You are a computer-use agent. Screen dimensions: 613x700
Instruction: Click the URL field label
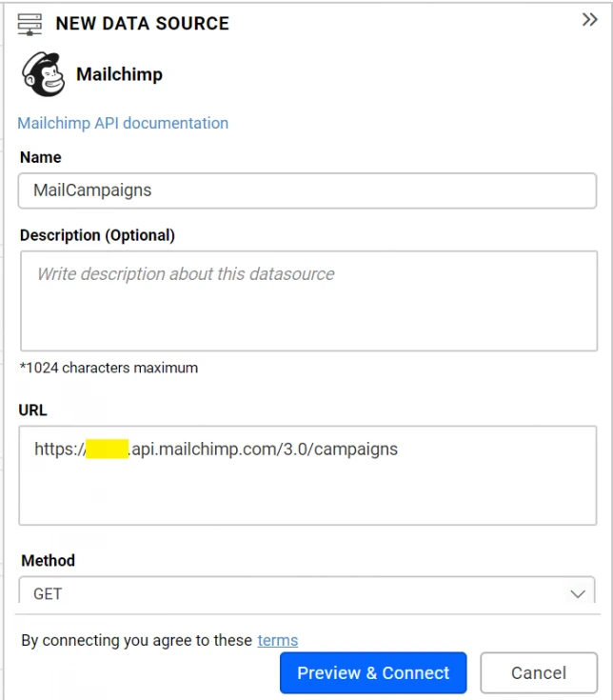(33, 410)
